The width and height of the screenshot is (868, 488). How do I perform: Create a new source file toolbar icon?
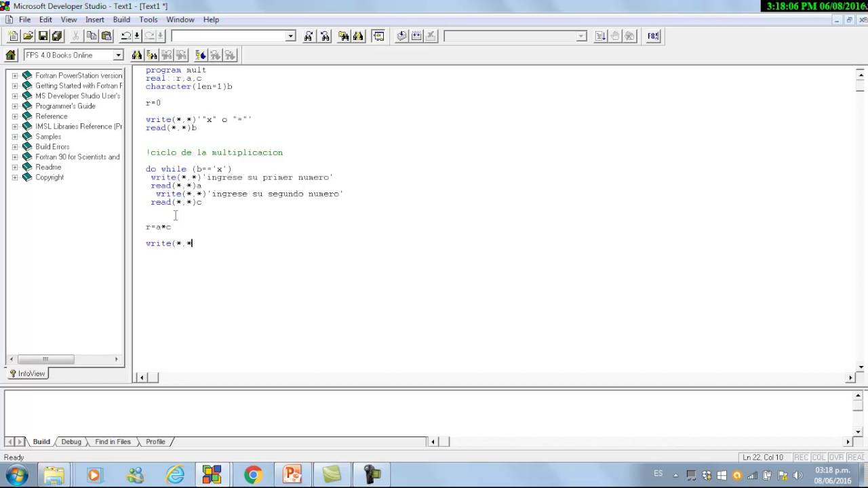(x=14, y=36)
